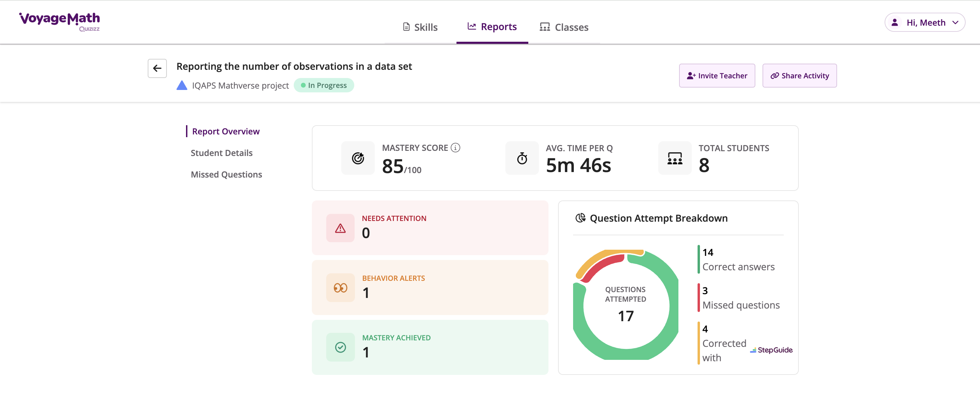Screen dimensions: 980x405
Task: Click the VoyageMath logo
Action: click(60, 21)
